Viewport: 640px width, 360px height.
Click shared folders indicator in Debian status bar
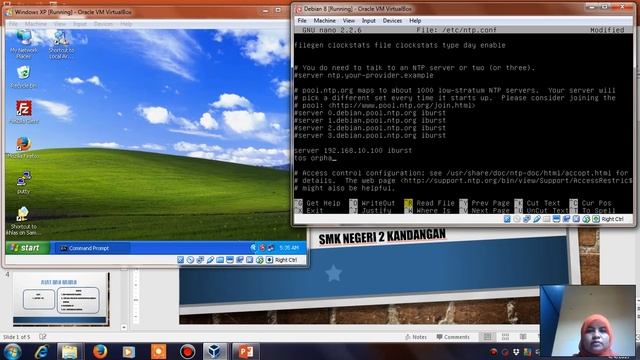[546, 219]
